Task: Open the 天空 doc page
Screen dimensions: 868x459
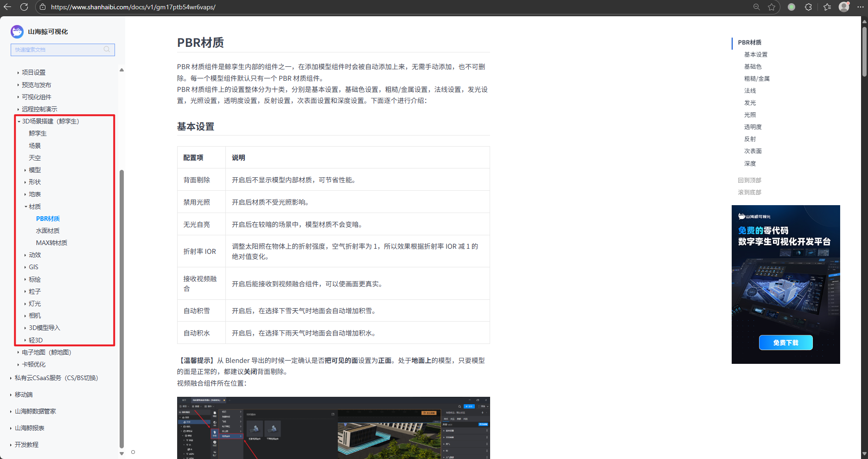Action: click(x=35, y=158)
